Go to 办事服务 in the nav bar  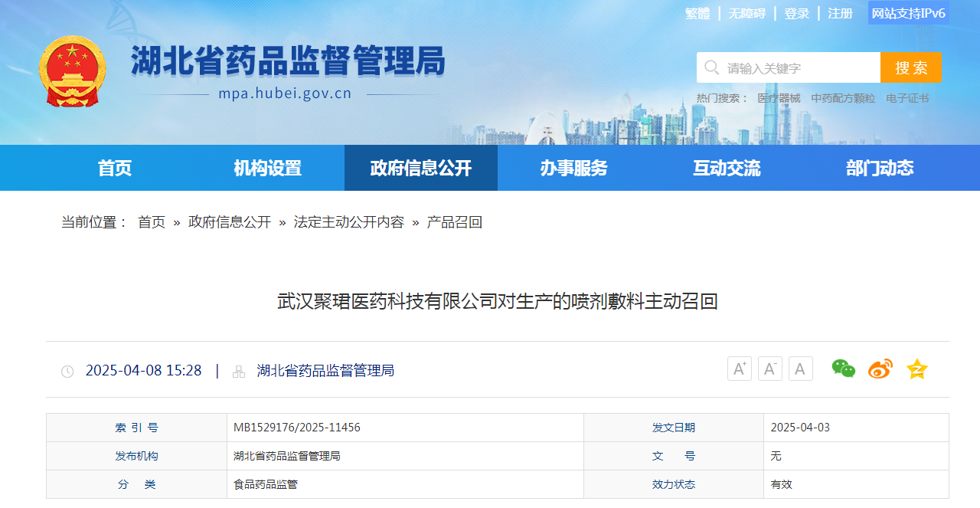[x=573, y=168]
